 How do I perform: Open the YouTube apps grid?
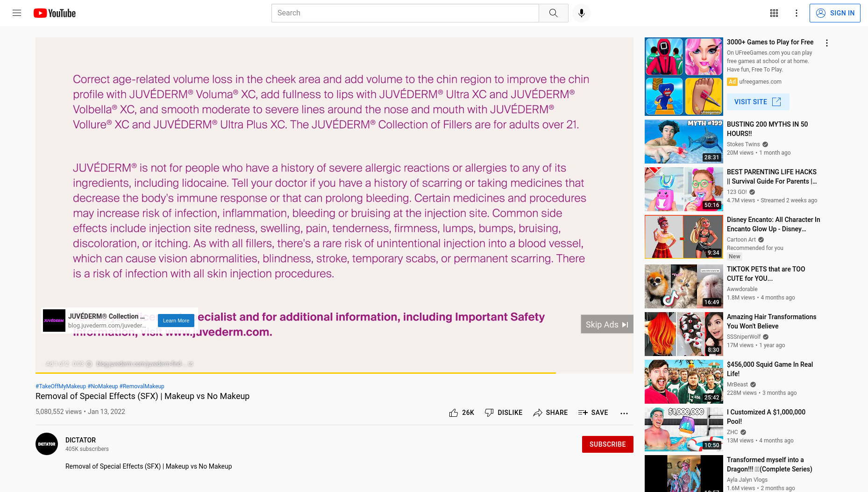pos(774,13)
